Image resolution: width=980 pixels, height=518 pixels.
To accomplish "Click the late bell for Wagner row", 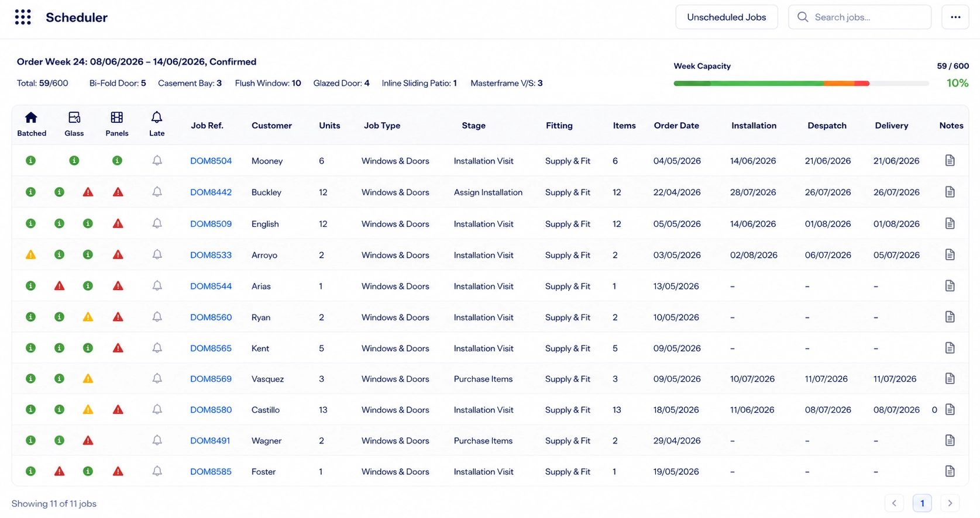I will pyautogui.click(x=157, y=440).
